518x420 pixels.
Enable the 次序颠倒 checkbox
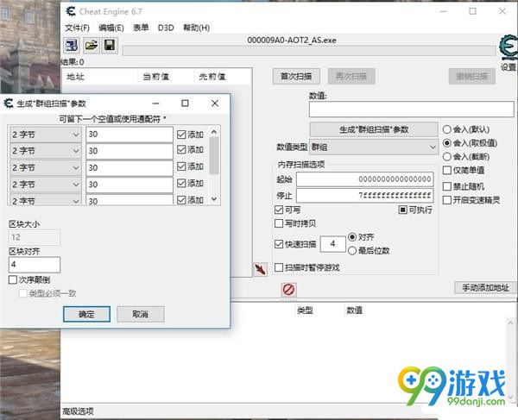coord(13,280)
